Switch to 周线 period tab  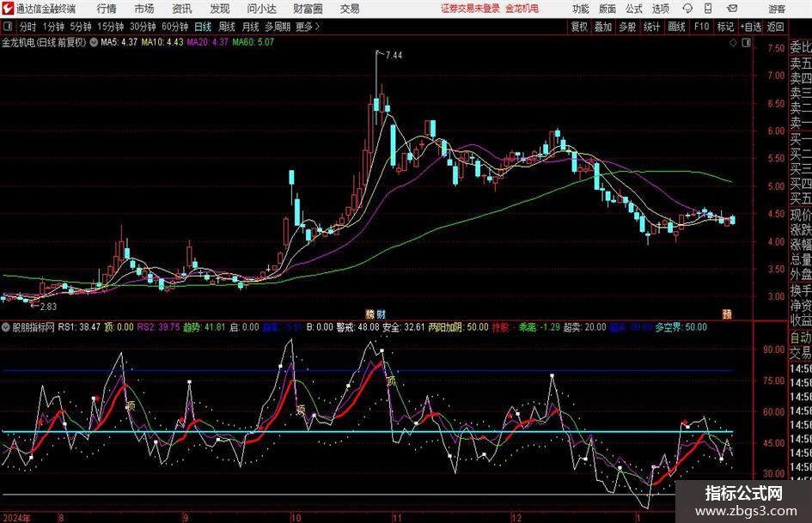point(226,27)
